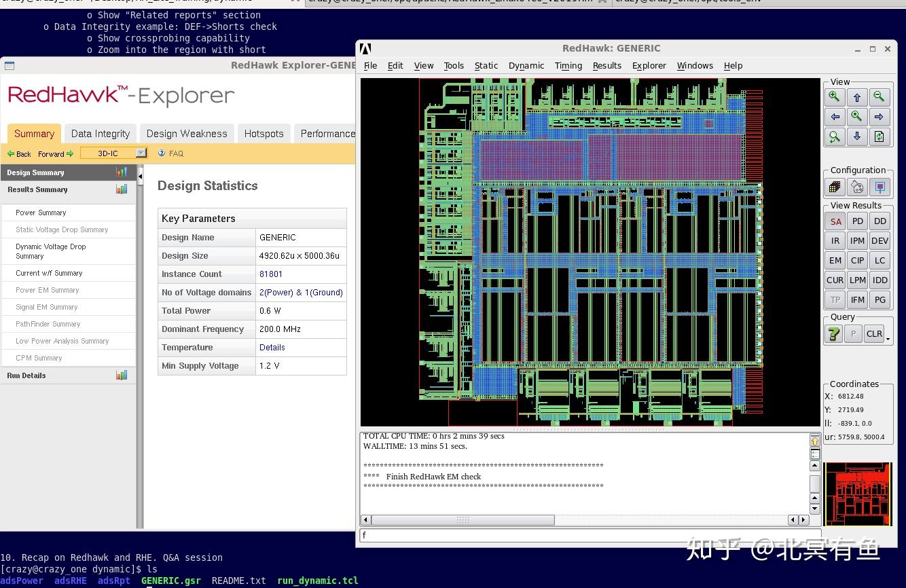Toggle the EM view results button
This screenshot has height=588, width=906.
(x=835, y=260)
